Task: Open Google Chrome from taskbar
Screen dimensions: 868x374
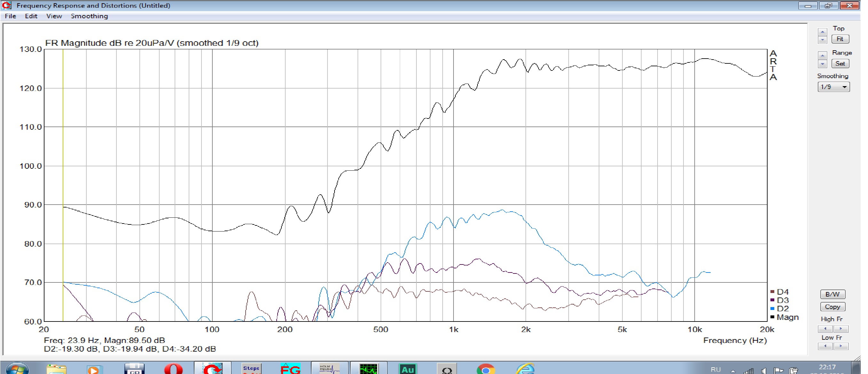Action: (485, 369)
